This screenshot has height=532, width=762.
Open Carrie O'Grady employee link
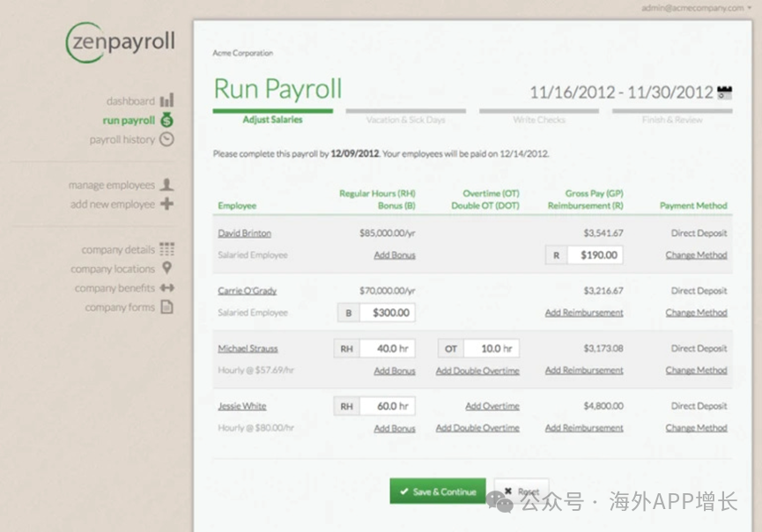248,291
